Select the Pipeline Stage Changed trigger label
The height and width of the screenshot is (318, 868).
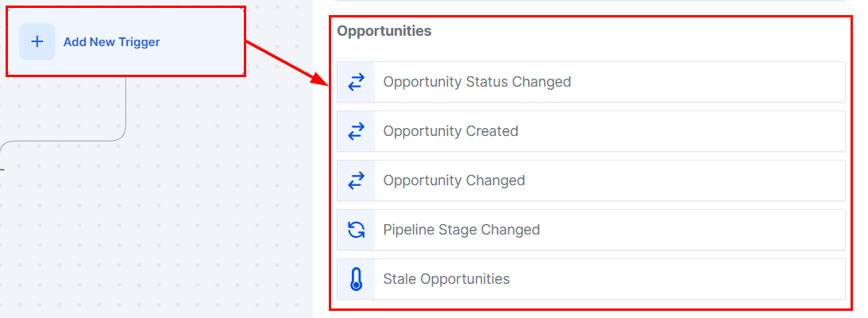coord(461,230)
